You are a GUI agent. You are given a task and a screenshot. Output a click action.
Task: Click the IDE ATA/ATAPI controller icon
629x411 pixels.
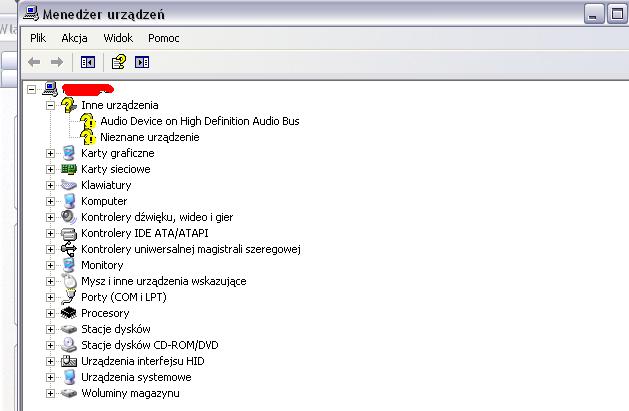(69, 233)
